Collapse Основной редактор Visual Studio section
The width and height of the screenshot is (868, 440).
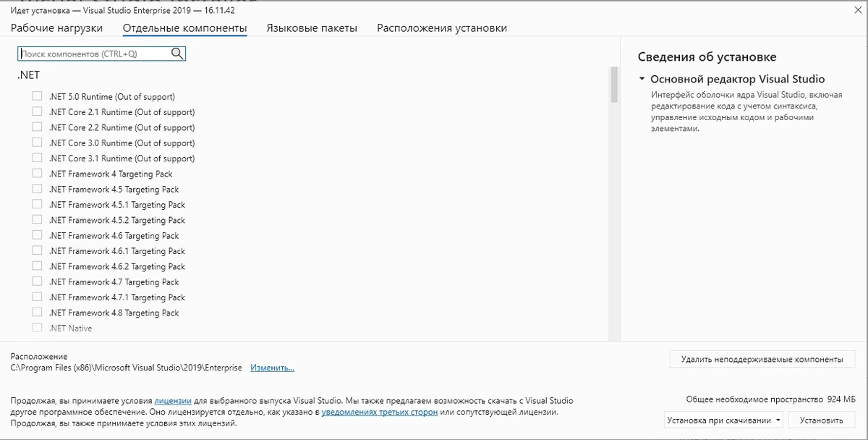coord(642,79)
